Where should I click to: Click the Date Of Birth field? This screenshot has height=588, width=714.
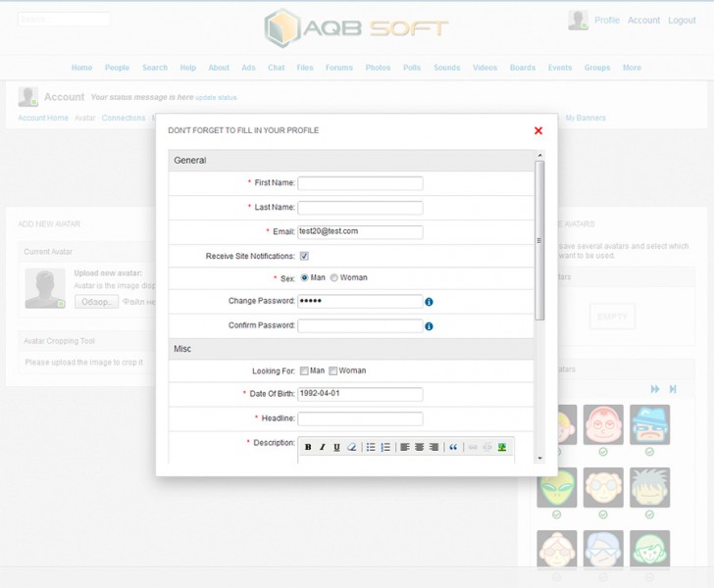click(360, 394)
